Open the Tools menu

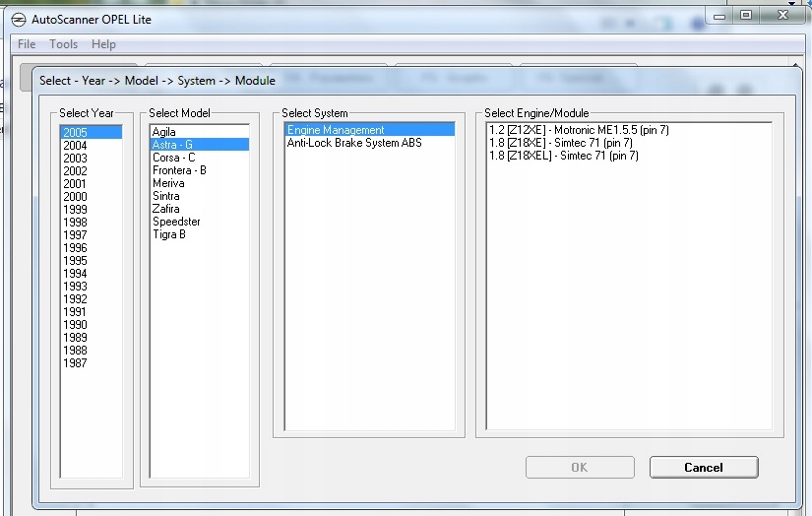point(63,44)
